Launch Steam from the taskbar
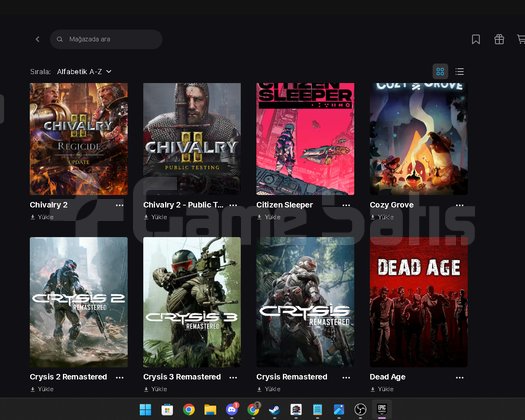 [275, 409]
